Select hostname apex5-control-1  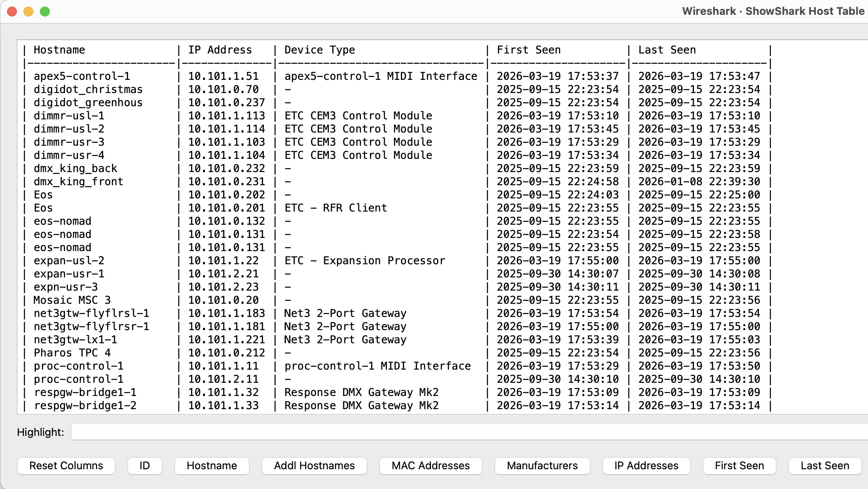pos(82,76)
